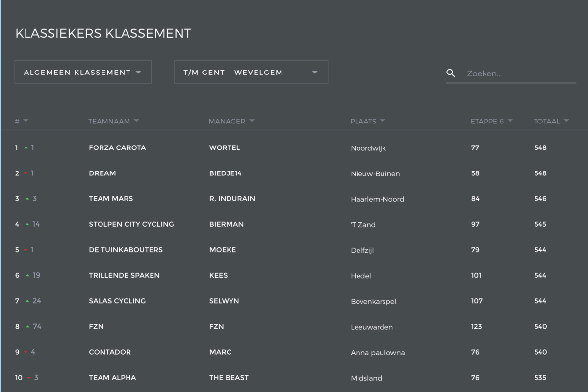This screenshot has width=588, height=392.
Task: Sort by the Totaal column header
Action: point(551,121)
